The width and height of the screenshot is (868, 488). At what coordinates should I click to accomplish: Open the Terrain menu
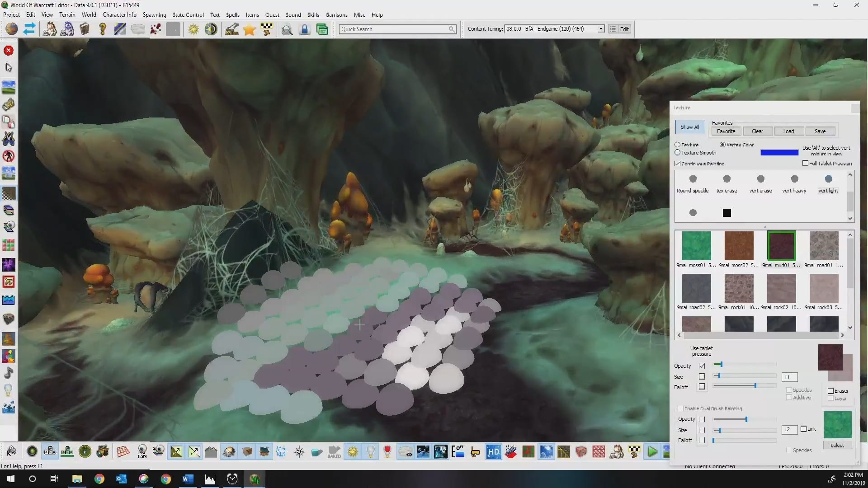click(x=67, y=15)
